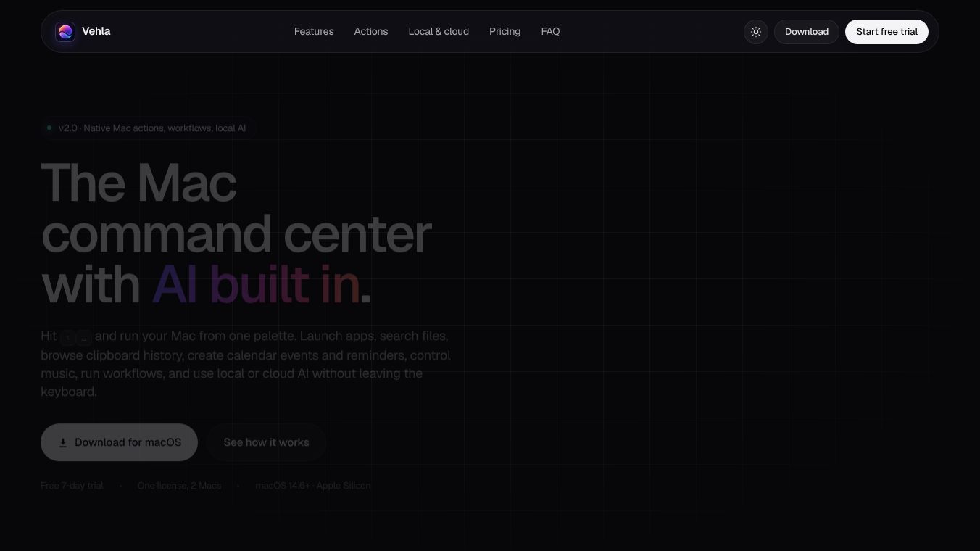Open the Features nav item
980x551 pixels.
tap(314, 32)
